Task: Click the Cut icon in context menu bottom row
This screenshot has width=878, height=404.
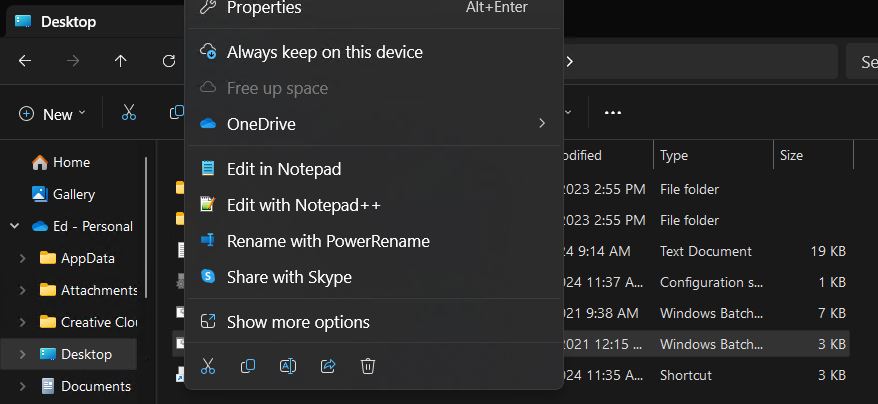Action: coord(208,366)
